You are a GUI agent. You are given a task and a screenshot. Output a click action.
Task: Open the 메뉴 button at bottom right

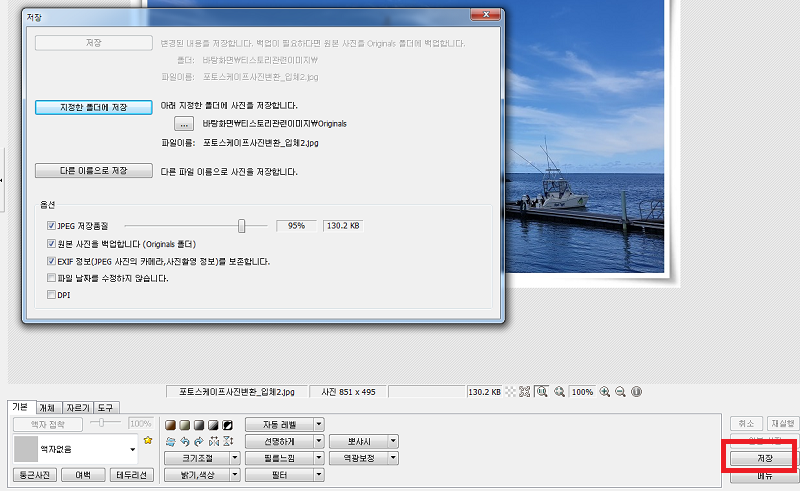tap(764, 476)
